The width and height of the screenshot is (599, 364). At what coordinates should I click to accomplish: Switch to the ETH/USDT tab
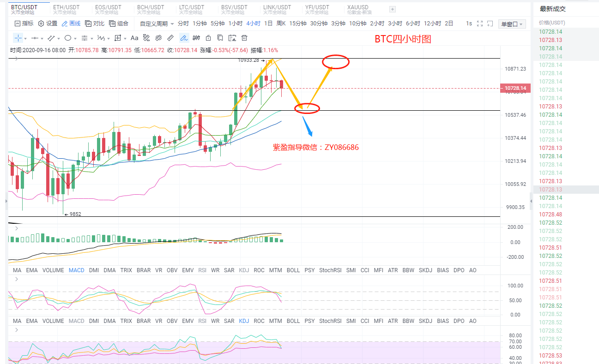(x=66, y=7)
